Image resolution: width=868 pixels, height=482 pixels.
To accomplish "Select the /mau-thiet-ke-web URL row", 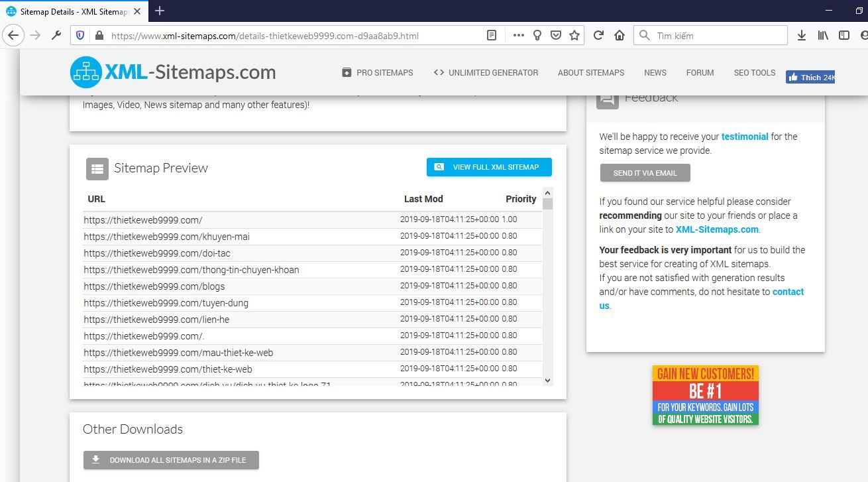I will point(178,353).
